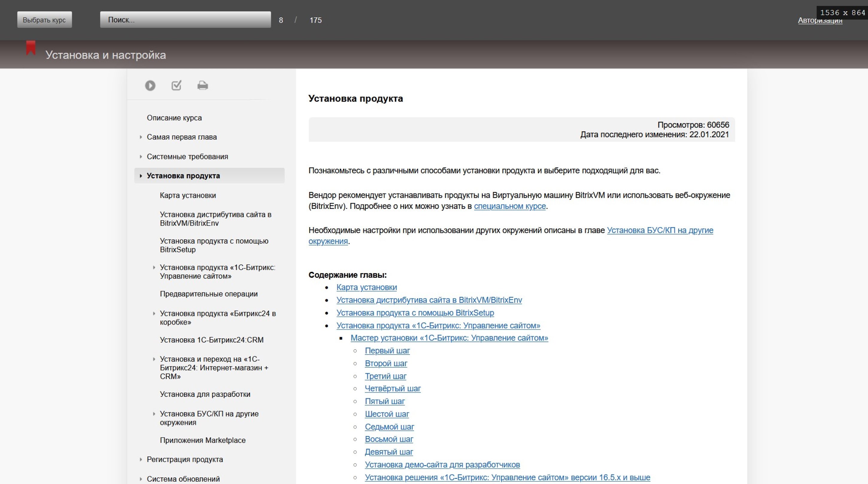Expand the 'Регистрация продукта' chapter arrow

(x=141, y=459)
